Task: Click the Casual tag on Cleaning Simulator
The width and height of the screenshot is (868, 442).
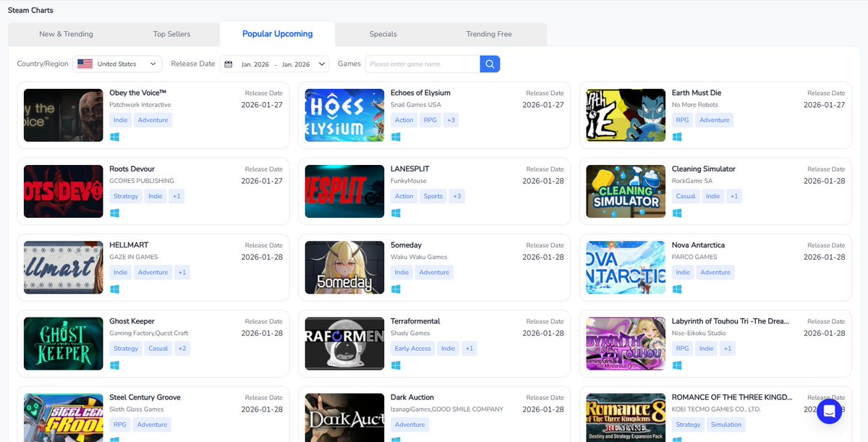Action: (686, 196)
